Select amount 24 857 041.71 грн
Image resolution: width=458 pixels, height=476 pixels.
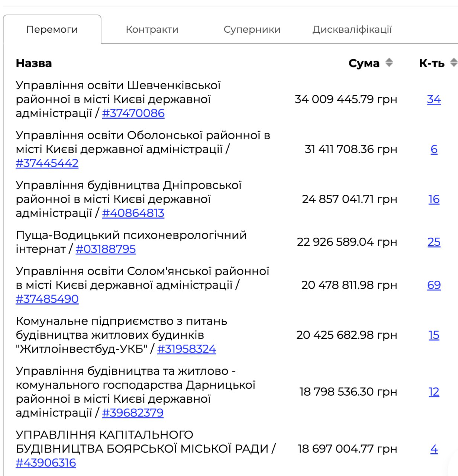pyautogui.click(x=349, y=199)
